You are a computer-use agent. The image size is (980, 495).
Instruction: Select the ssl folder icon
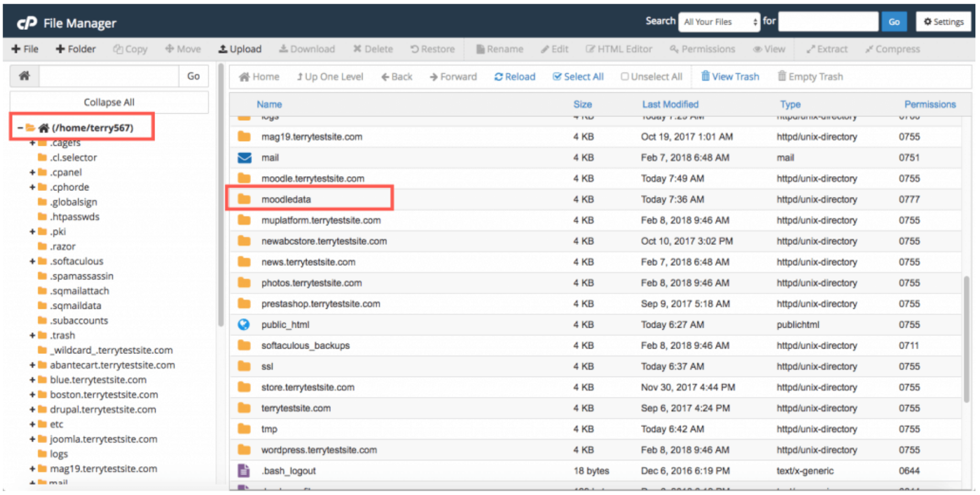[x=244, y=366]
